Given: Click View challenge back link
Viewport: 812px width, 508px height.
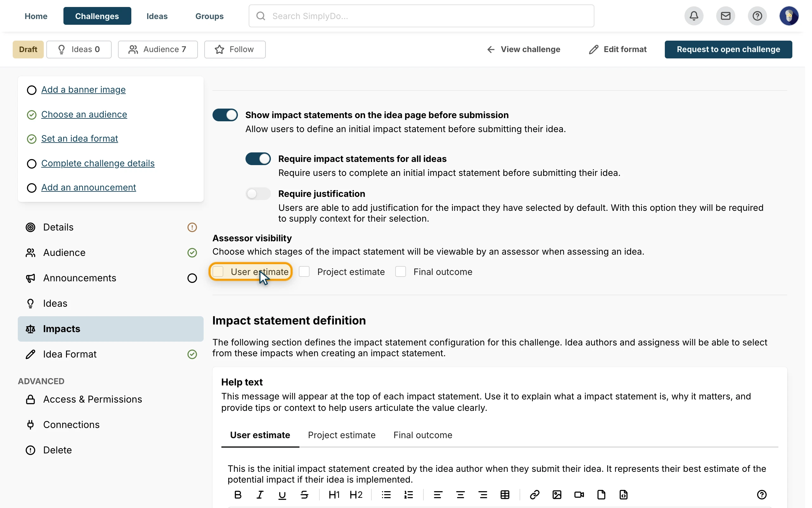Looking at the screenshot, I should pyautogui.click(x=523, y=50).
